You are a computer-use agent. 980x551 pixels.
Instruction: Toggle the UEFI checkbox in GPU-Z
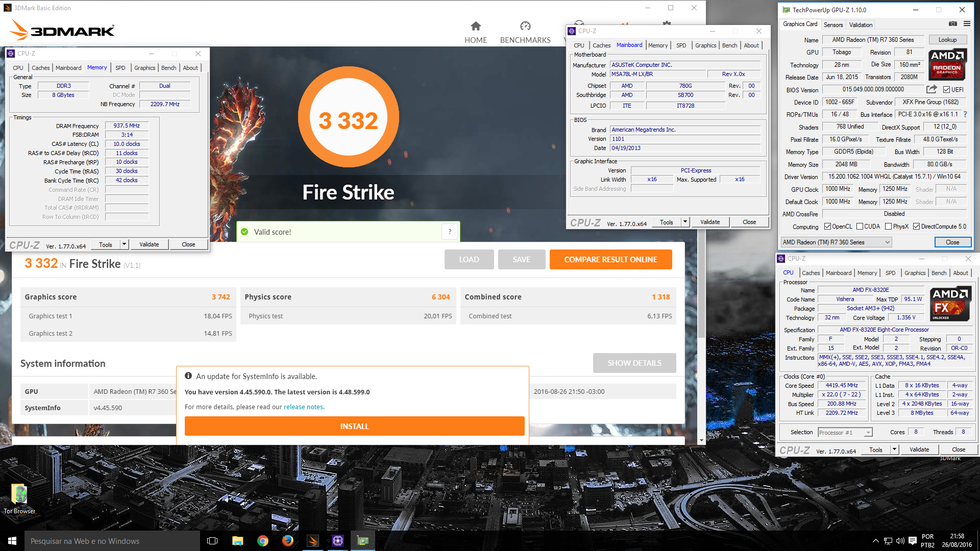(x=946, y=89)
